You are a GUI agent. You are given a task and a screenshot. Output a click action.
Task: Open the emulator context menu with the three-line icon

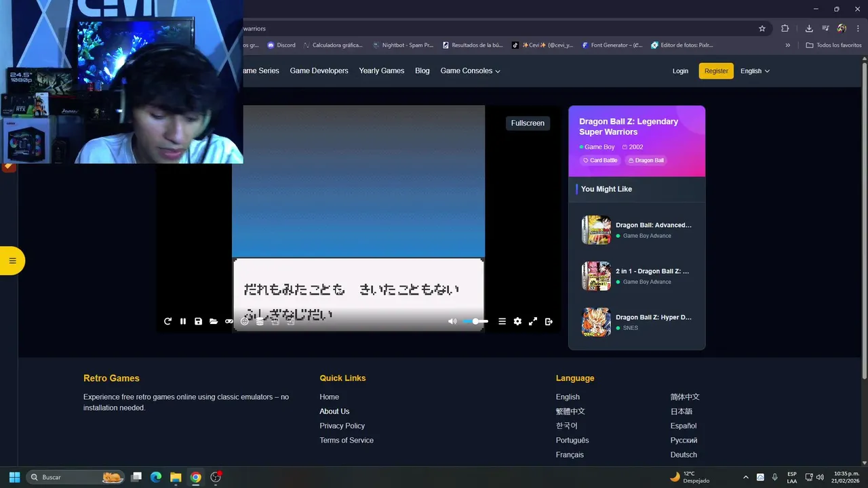point(502,321)
